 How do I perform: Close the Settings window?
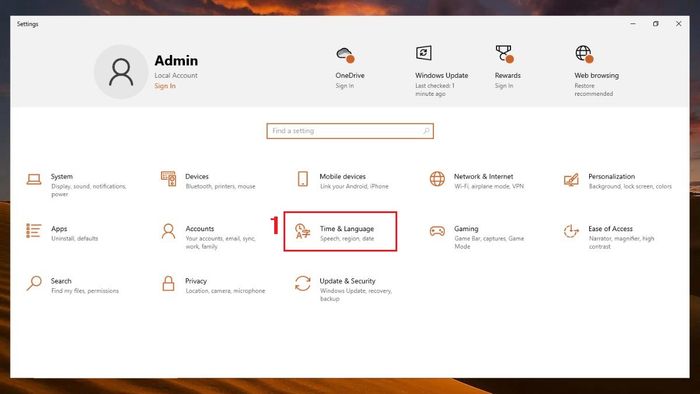[x=679, y=24]
